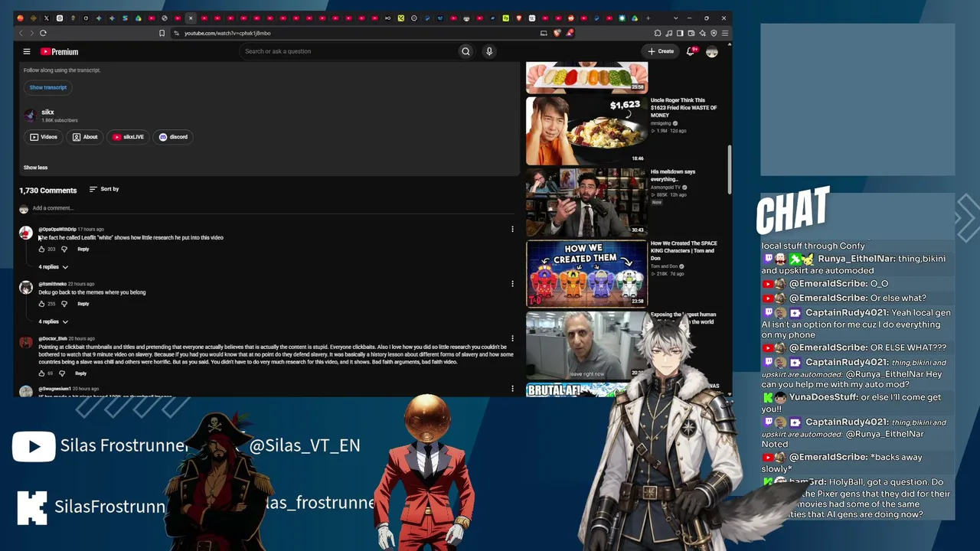Open the Create menu button
The width and height of the screenshot is (980, 551).
click(x=661, y=51)
